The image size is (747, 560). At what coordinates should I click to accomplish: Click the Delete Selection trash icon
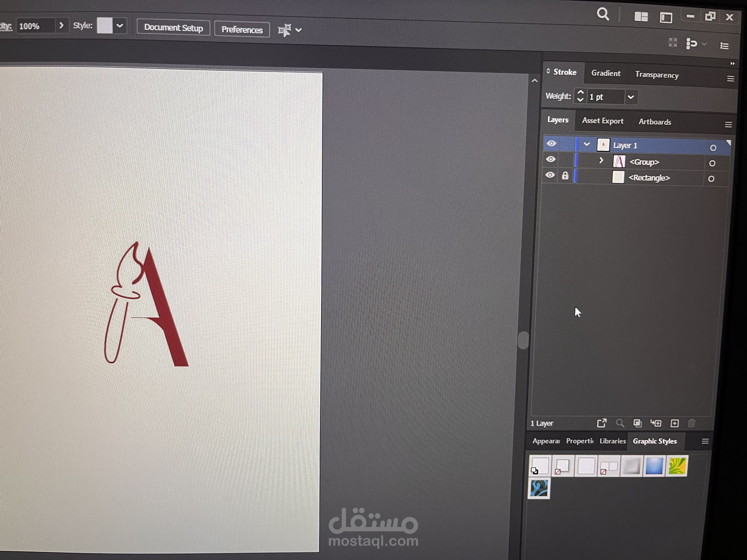[691, 423]
